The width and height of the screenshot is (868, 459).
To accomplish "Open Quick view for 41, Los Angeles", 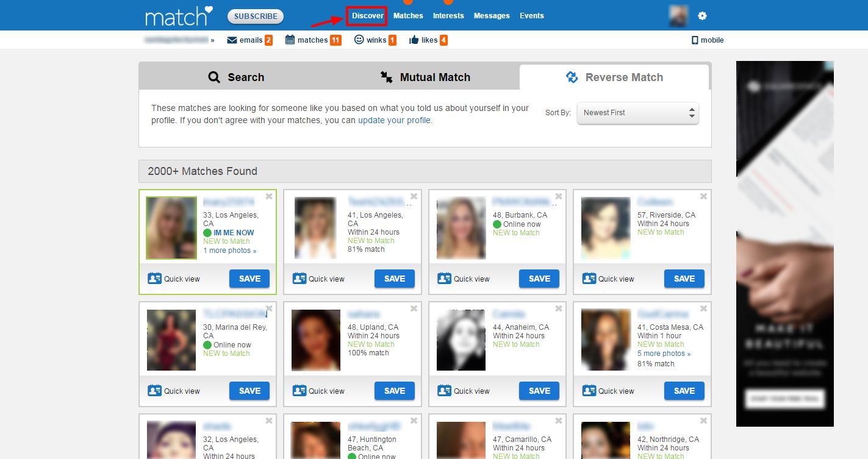I will (318, 279).
